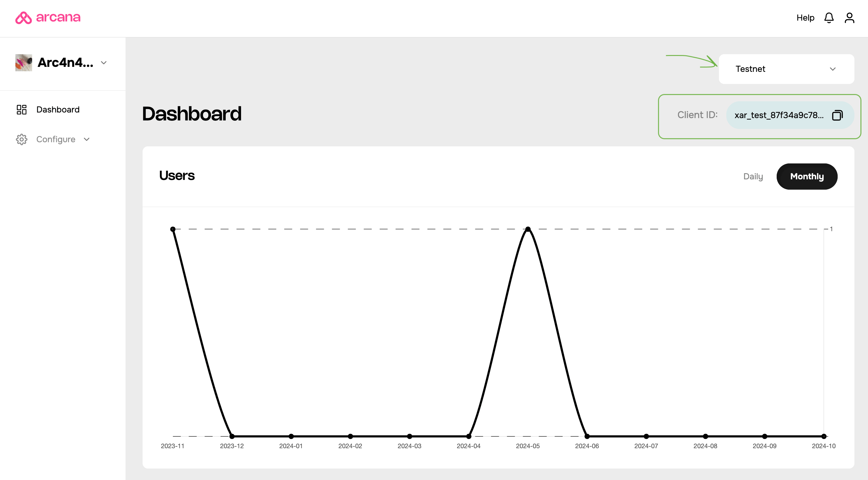Select the Monthly chart view

point(807,176)
